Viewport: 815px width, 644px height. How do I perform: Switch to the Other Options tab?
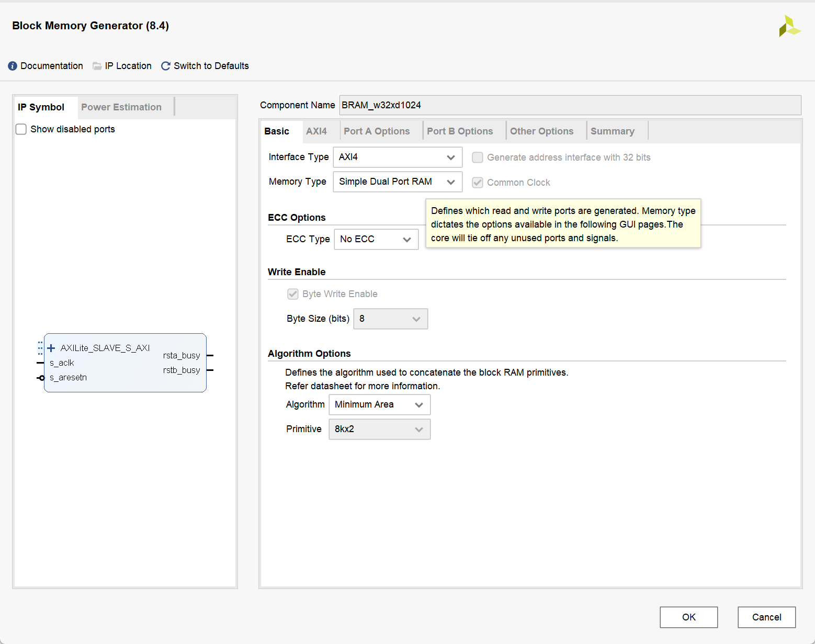point(542,131)
